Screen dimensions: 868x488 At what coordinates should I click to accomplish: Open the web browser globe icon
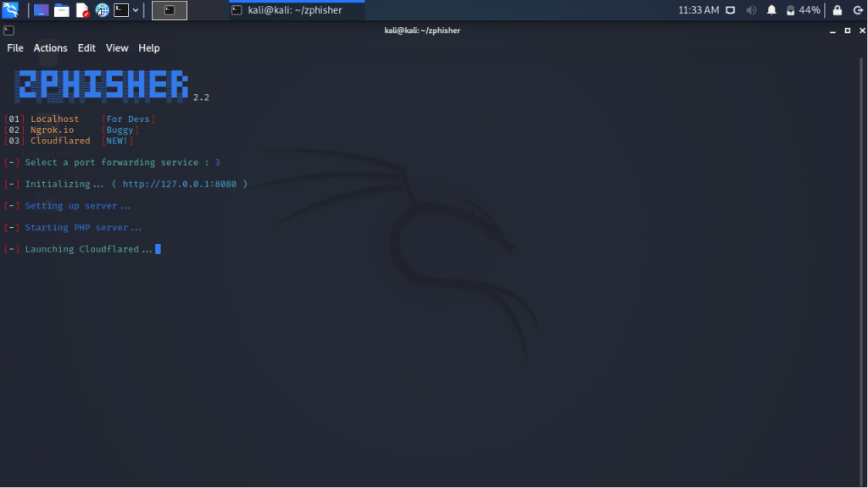(103, 10)
